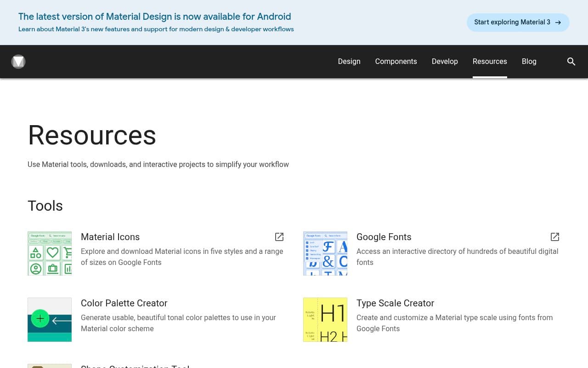Open the Develop section
This screenshot has height=368, width=588.
coord(445,61)
